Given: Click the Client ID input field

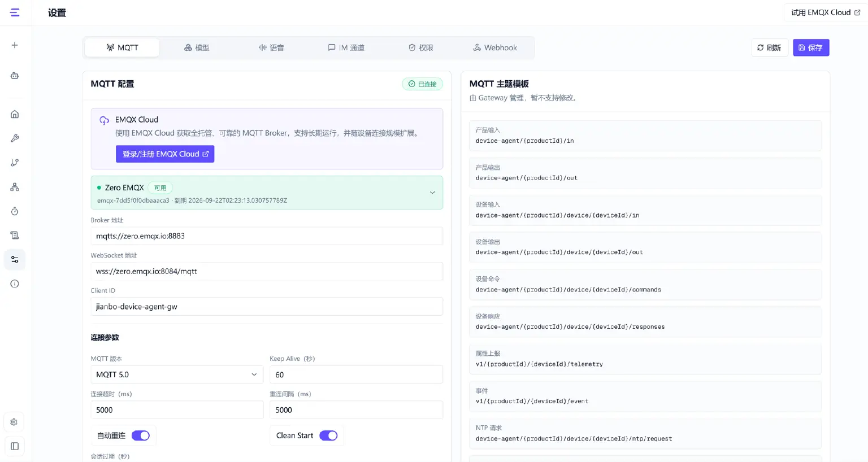Looking at the screenshot, I should pos(267,307).
